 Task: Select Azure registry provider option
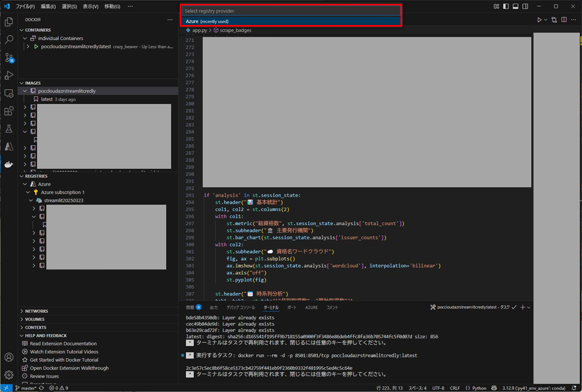(x=292, y=22)
